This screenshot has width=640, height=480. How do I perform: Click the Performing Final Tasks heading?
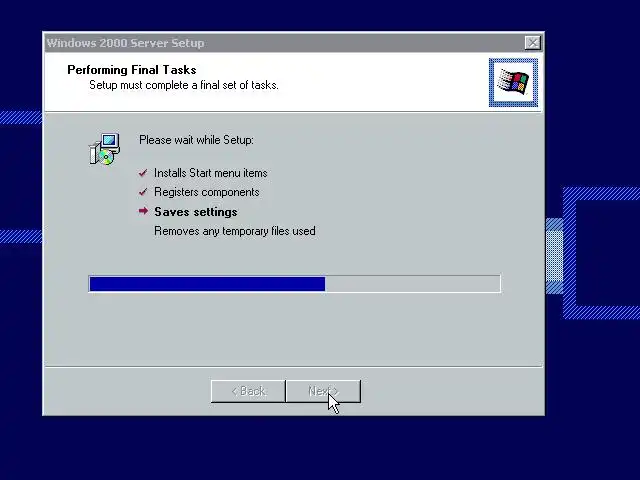pos(131,70)
